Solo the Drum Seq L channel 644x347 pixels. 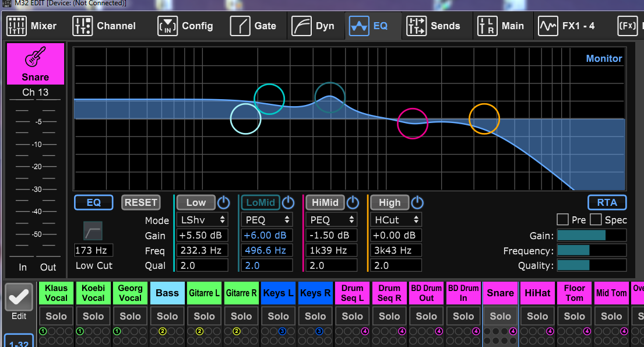(x=353, y=316)
